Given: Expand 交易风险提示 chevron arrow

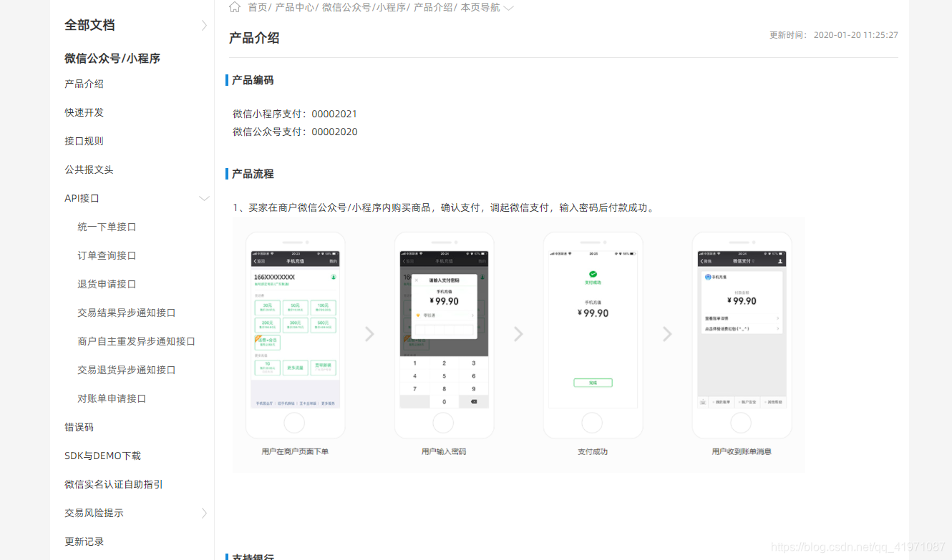Looking at the screenshot, I should point(204,513).
